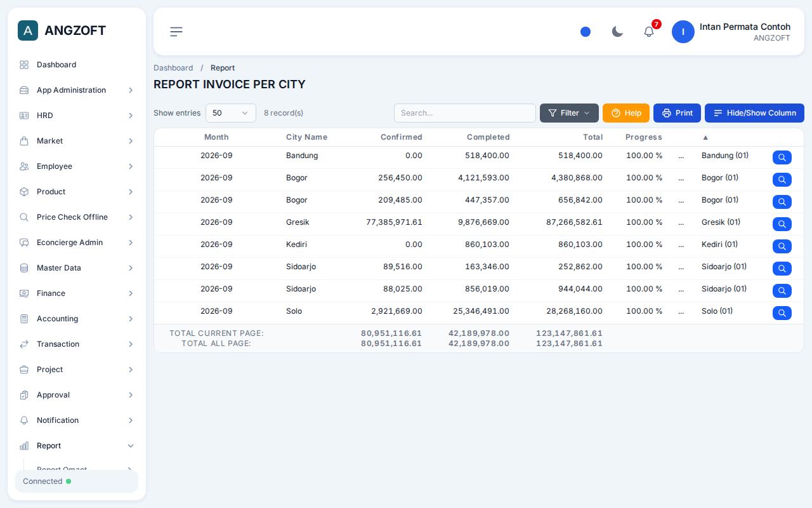Image resolution: width=812 pixels, height=508 pixels.
Task: Sort by the Total column header
Action: coord(593,137)
